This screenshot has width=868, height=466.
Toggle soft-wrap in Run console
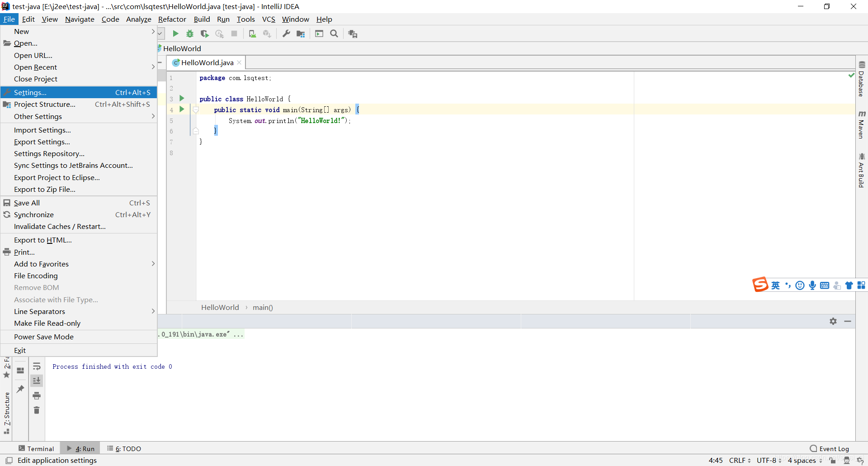37,366
